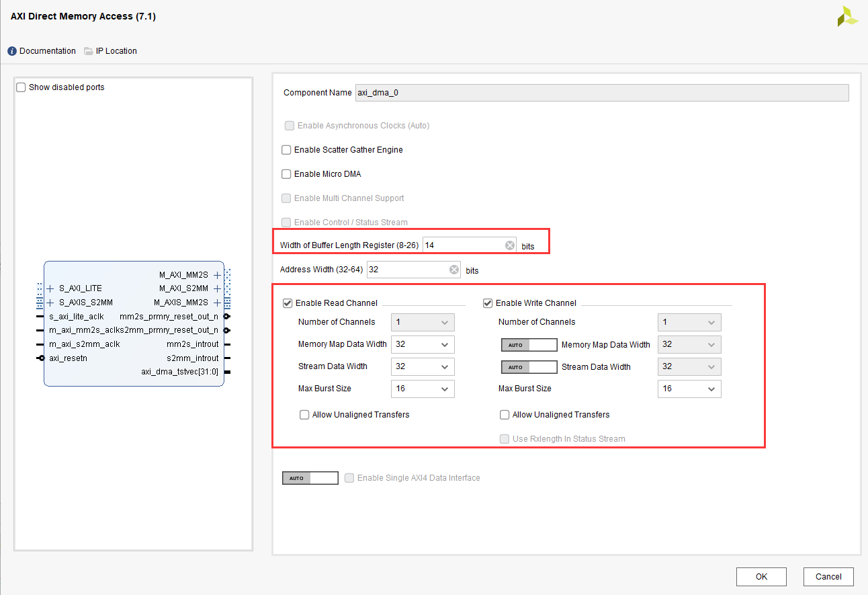
Task: Expand the M_AXIS_MM2S port plus icon
Action: (x=217, y=303)
